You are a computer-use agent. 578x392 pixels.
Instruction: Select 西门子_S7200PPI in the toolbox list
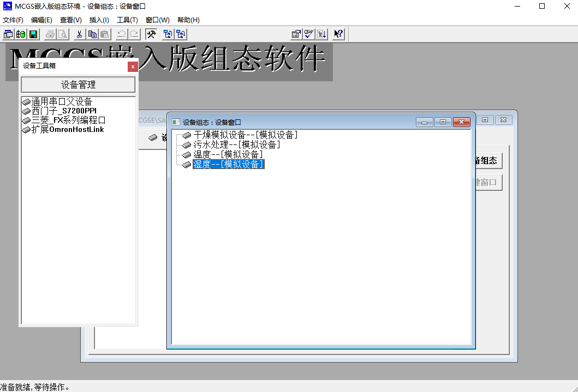pyautogui.click(x=64, y=111)
